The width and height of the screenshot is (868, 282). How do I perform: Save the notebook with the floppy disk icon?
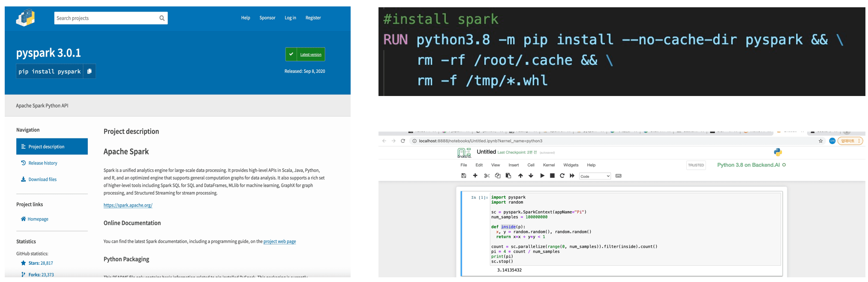pyautogui.click(x=463, y=176)
